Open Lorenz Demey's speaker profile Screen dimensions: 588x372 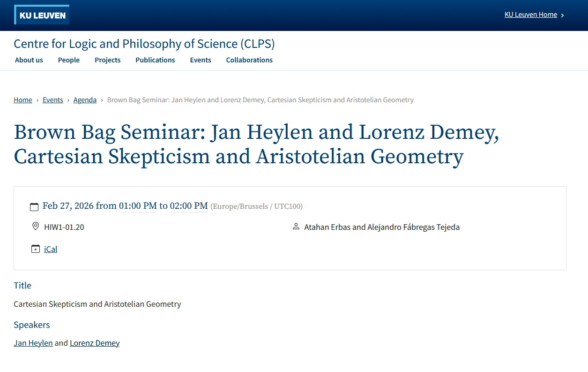tap(95, 343)
